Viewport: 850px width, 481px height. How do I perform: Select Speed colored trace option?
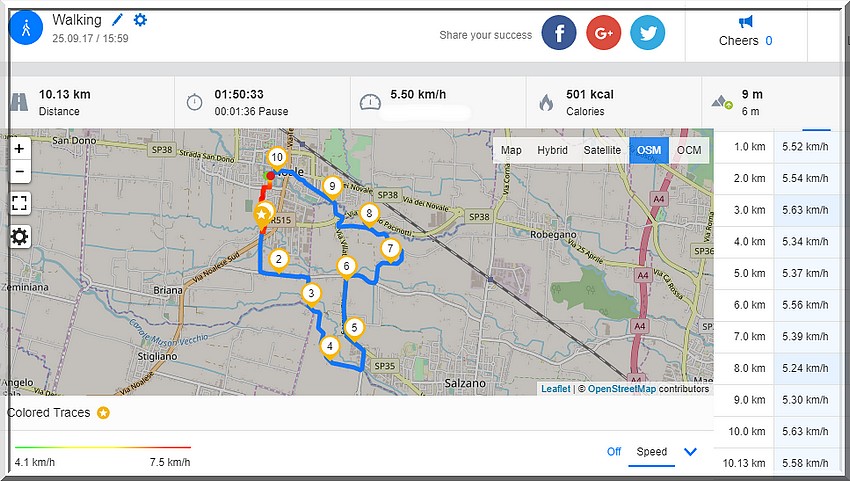tap(651, 452)
